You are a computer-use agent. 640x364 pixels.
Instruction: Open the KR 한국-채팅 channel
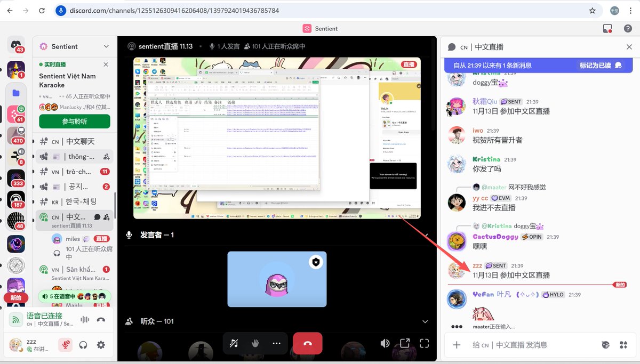click(75, 202)
